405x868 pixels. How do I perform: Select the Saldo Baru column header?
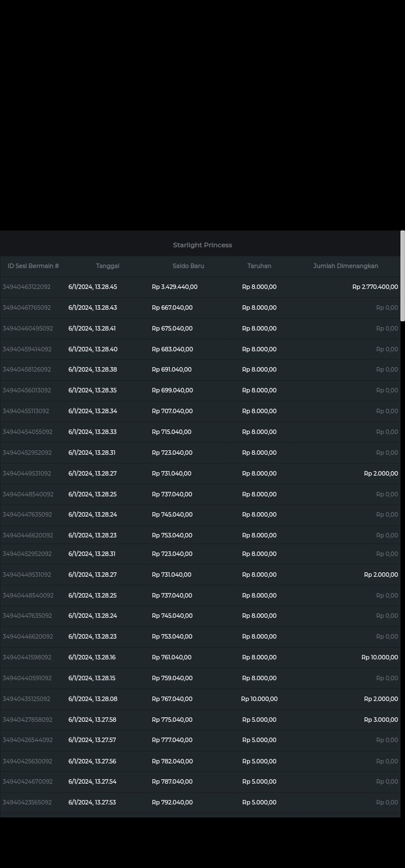pos(188,266)
